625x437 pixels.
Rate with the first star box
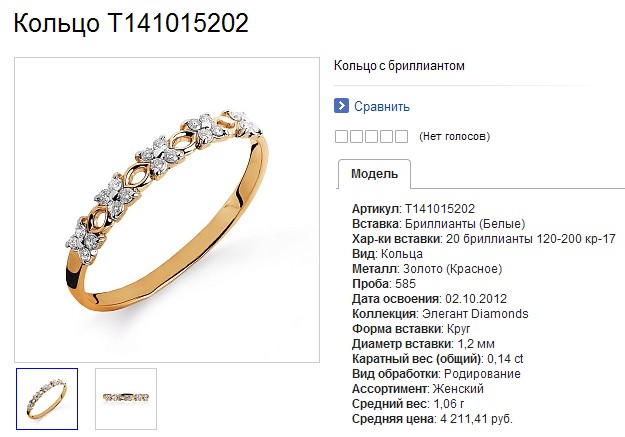[341, 136]
